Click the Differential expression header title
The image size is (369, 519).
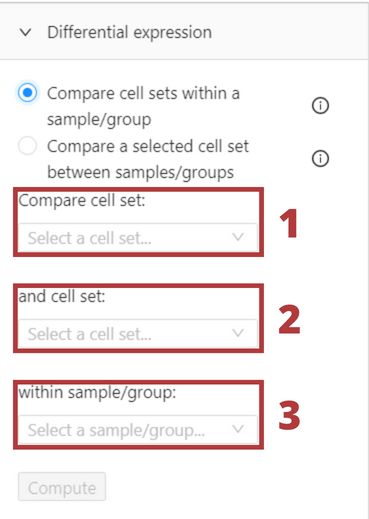pos(129,33)
